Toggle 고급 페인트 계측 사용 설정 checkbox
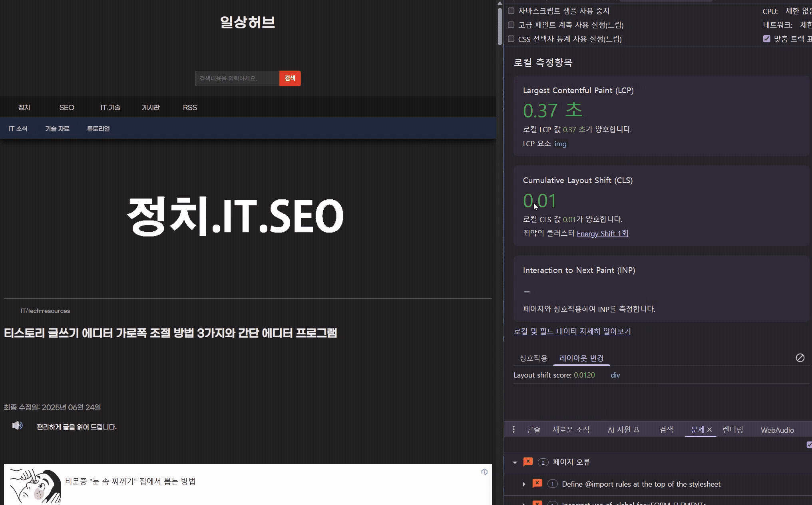 [x=511, y=25]
